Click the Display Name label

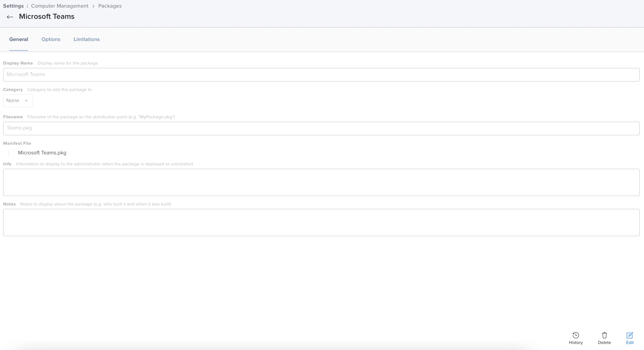[x=18, y=63]
